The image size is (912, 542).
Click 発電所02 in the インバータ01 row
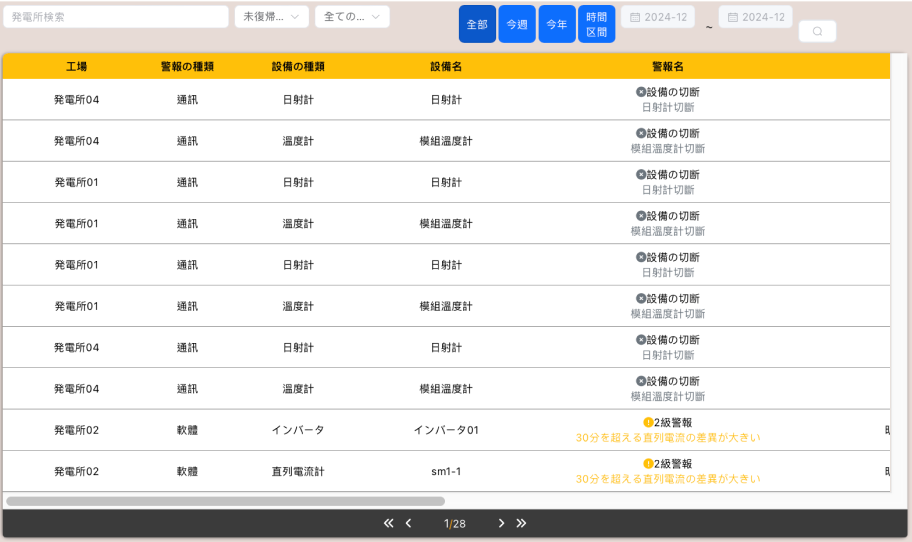76,430
